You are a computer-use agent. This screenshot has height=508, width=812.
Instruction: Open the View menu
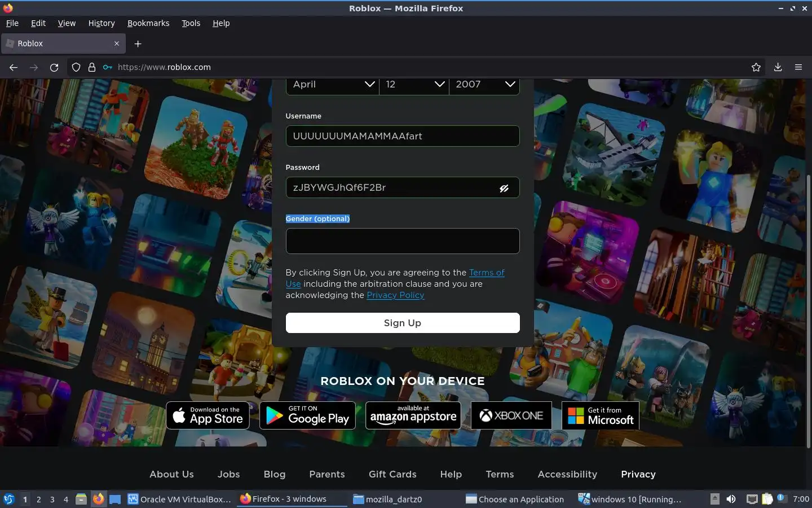pos(67,23)
